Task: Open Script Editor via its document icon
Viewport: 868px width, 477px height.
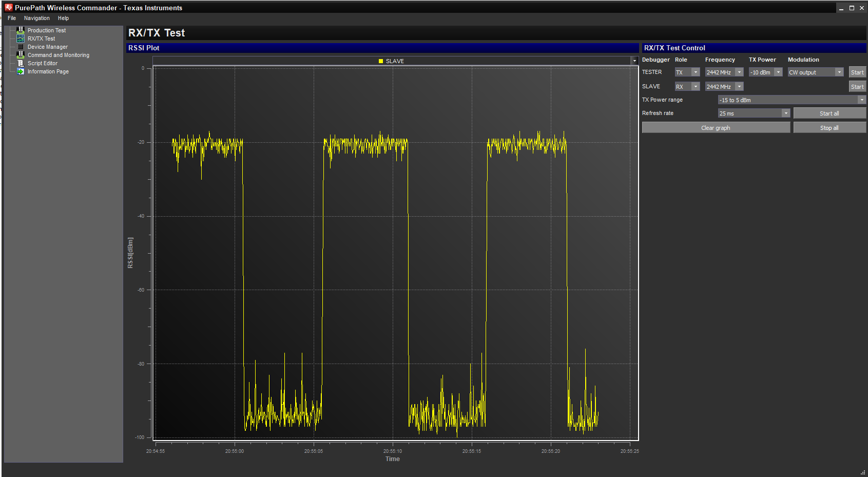Action: (21, 63)
